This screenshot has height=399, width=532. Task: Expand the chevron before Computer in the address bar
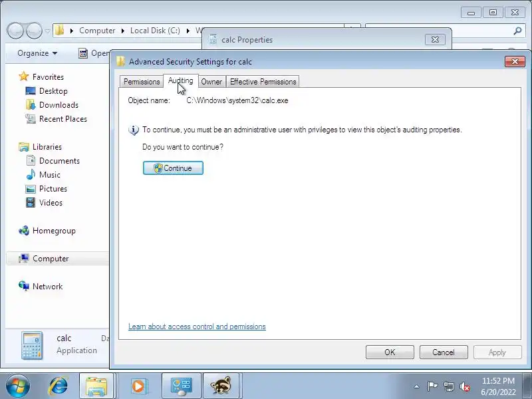[72, 31]
